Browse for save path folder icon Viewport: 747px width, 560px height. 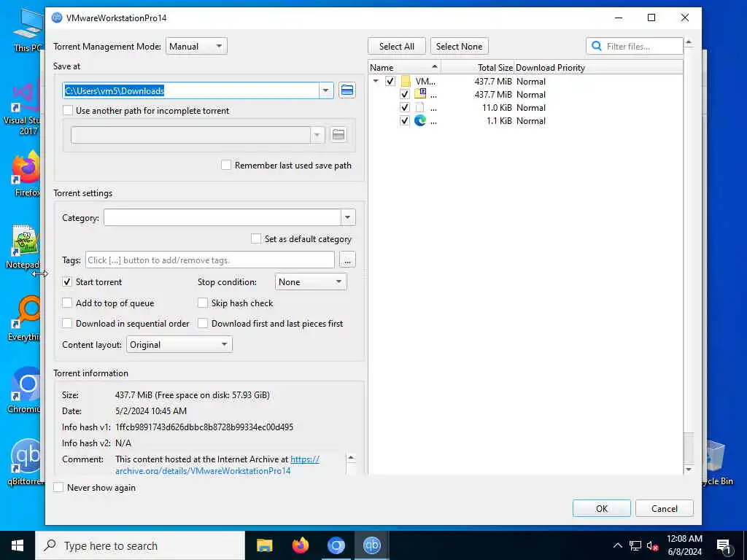tap(347, 90)
